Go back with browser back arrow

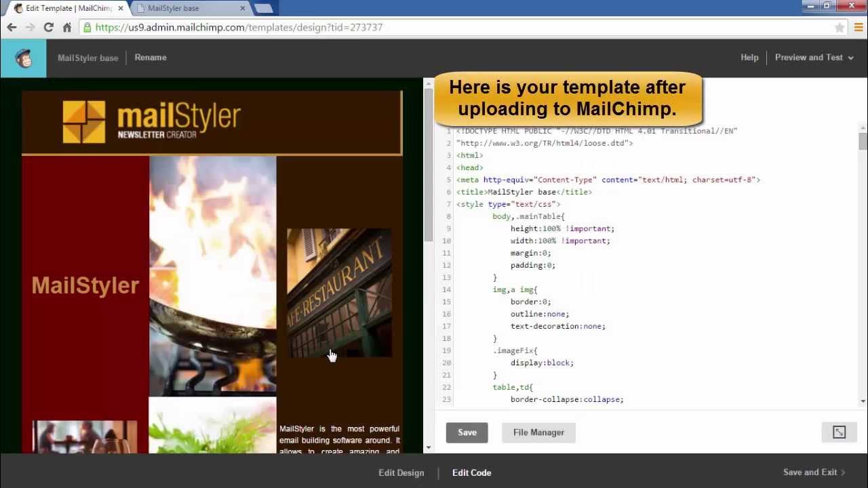pos(12,28)
